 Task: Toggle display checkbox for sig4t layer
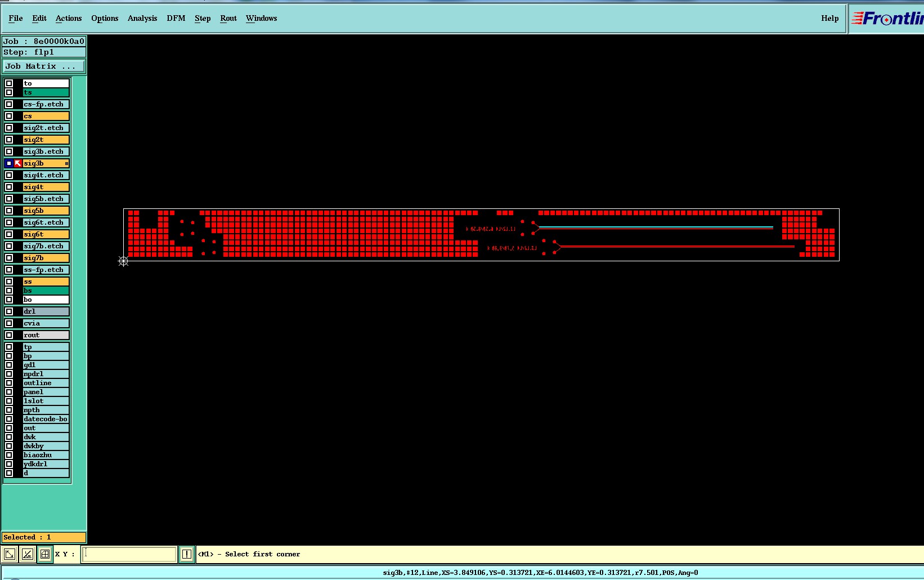coord(9,187)
